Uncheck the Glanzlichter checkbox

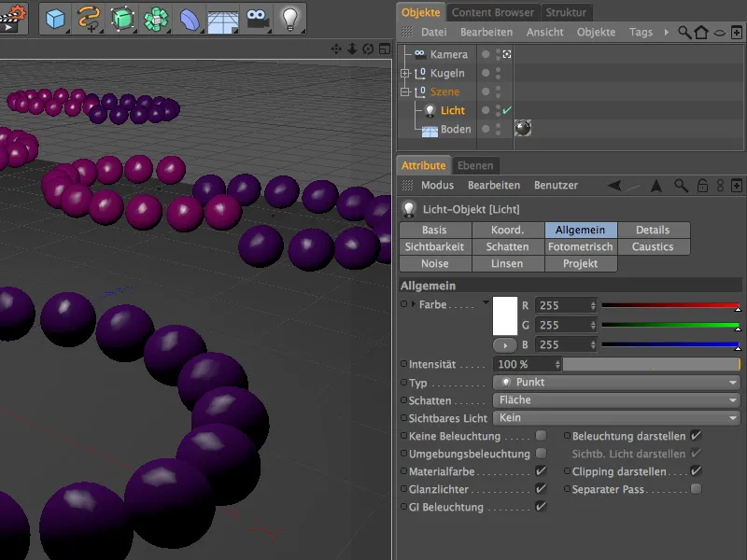[x=541, y=488]
